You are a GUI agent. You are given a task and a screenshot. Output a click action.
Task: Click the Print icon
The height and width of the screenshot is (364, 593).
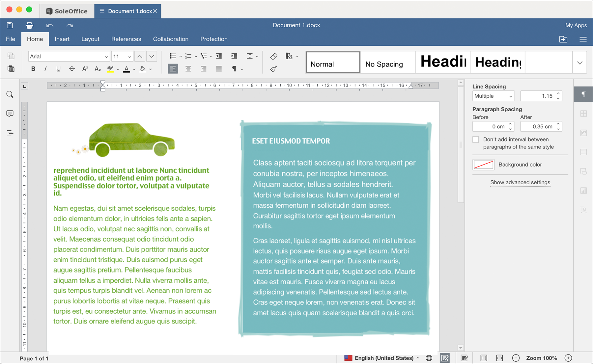(29, 25)
